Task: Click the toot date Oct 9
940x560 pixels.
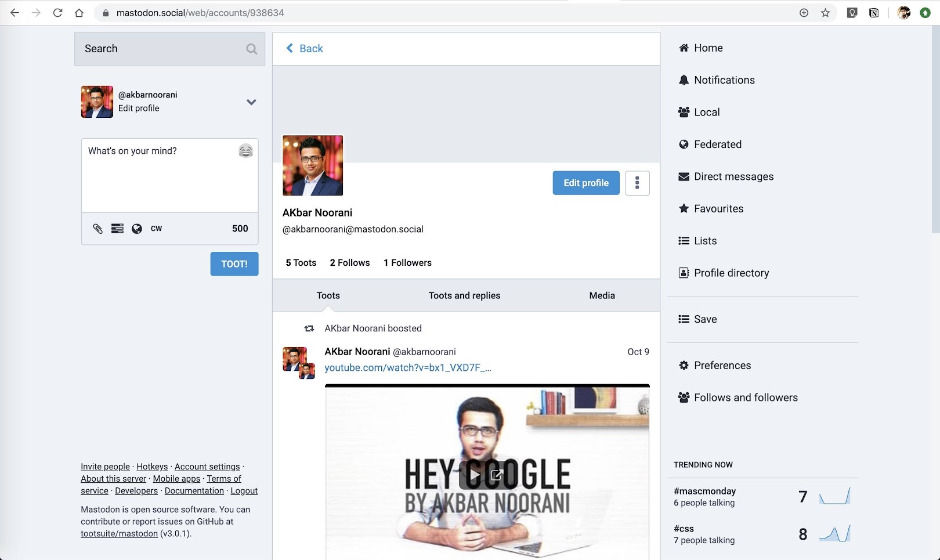Action: [638, 352]
